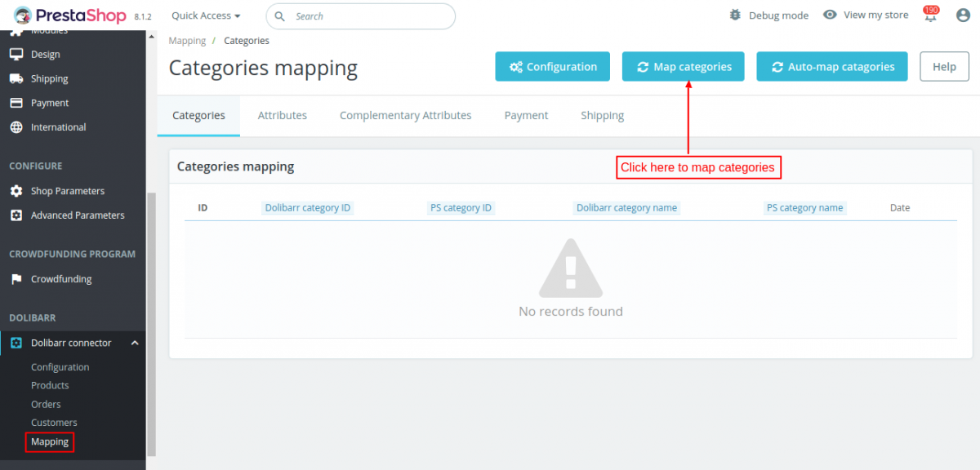Switch to the Payment tab
The width and height of the screenshot is (980, 470).
click(526, 115)
